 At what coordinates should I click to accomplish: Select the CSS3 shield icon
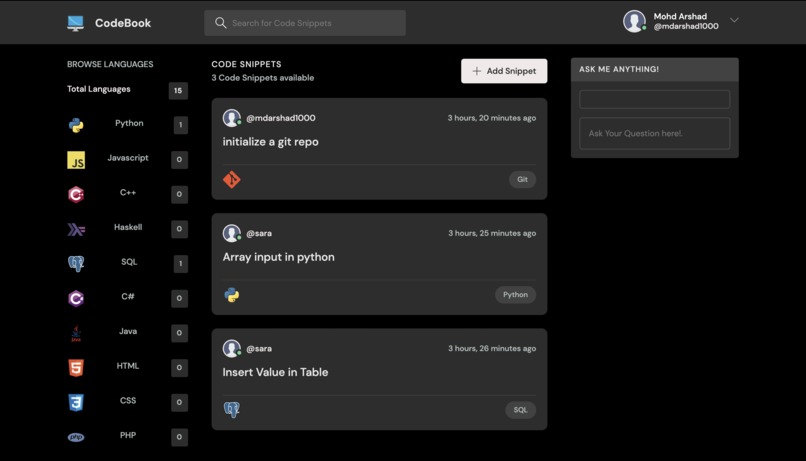tap(76, 402)
